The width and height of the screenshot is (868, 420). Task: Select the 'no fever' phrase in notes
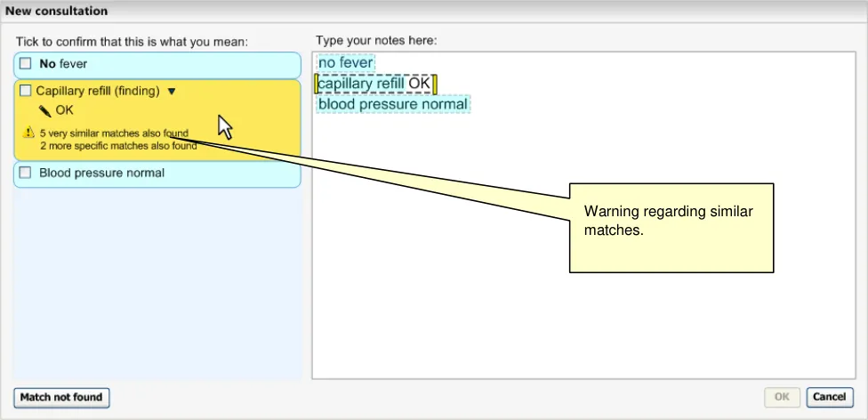tap(346, 63)
